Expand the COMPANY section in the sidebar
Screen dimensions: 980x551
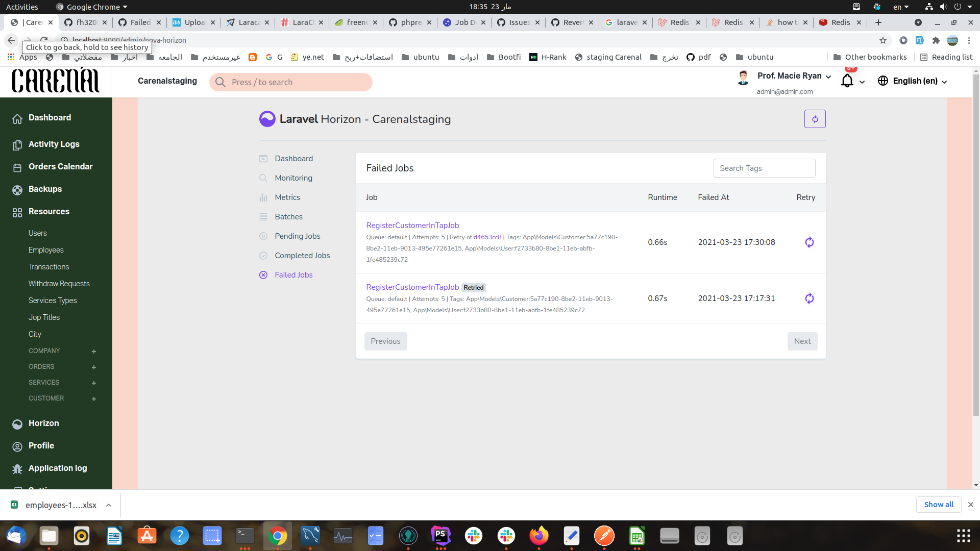[x=94, y=352]
